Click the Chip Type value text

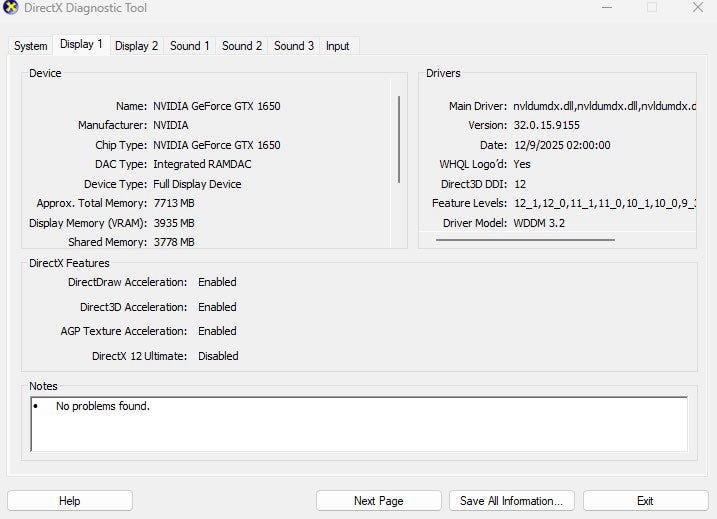point(217,145)
